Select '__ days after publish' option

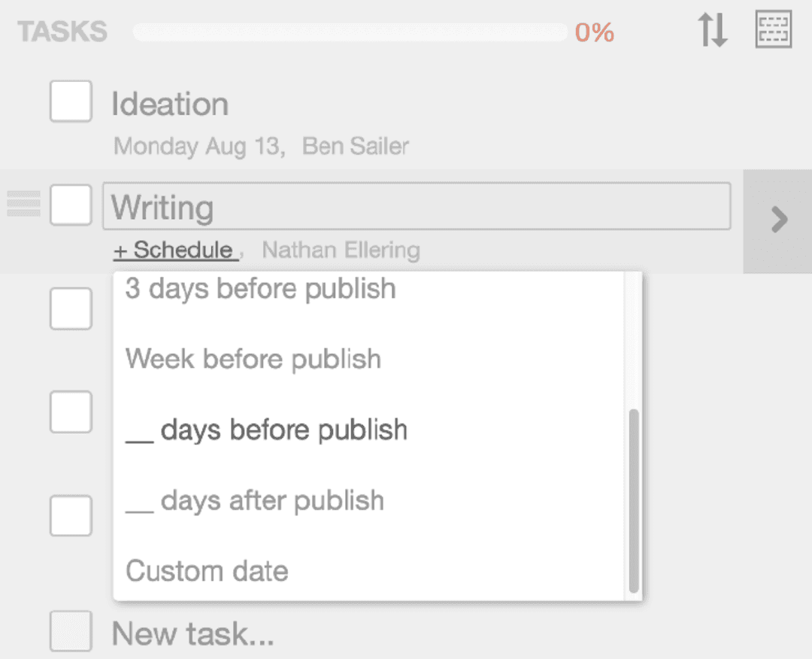[x=254, y=500]
